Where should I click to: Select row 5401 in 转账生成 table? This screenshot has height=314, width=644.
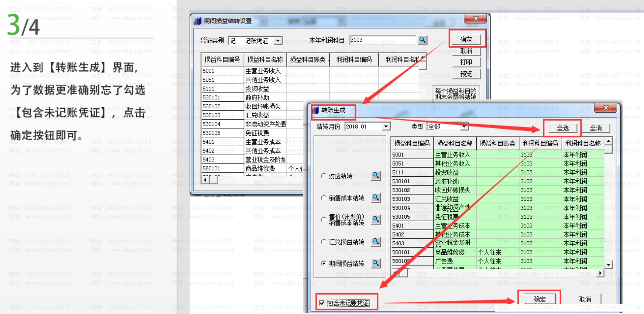point(498,225)
